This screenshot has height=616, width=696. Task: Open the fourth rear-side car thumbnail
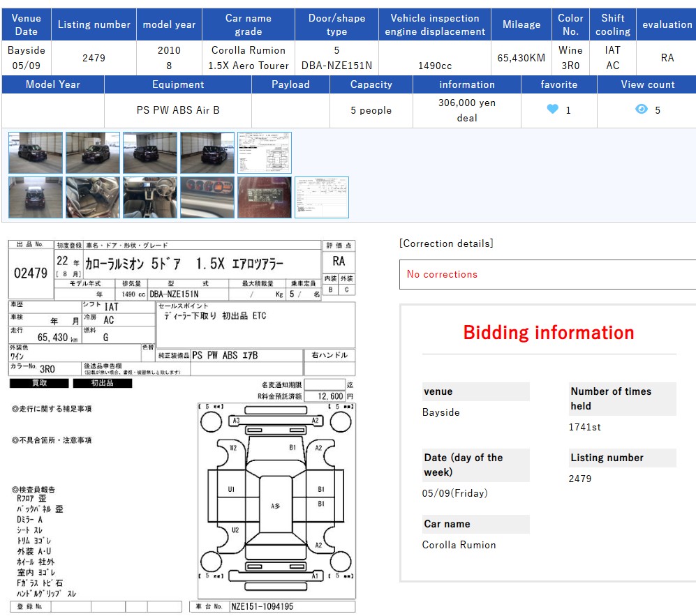pos(207,153)
